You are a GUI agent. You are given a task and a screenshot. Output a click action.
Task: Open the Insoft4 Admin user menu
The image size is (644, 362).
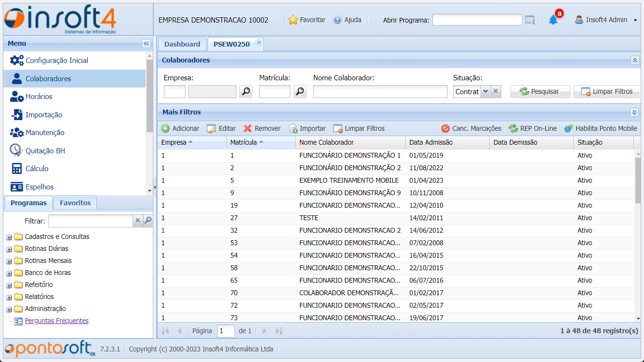tap(606, 20)
